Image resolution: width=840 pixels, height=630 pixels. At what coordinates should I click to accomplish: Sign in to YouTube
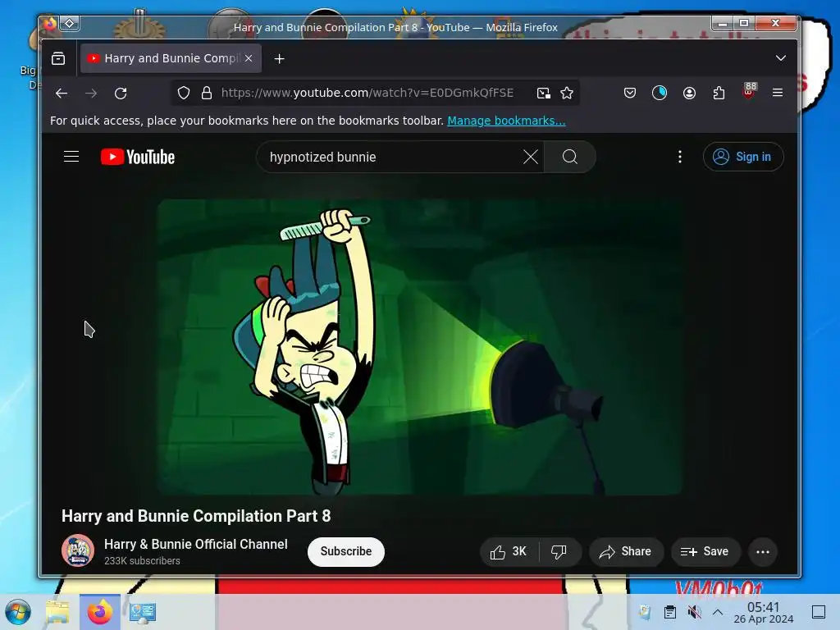743,157
